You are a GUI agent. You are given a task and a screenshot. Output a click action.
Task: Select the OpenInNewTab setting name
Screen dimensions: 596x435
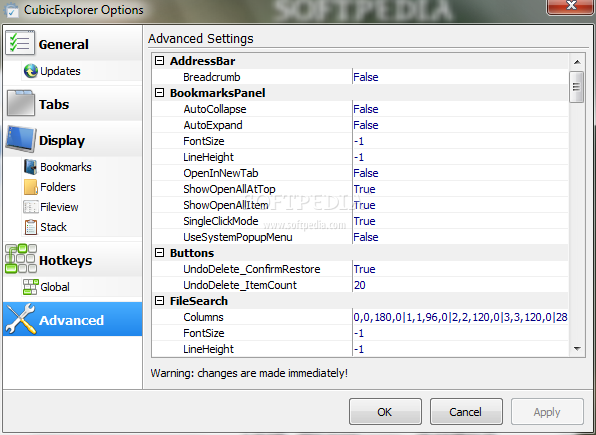(221, 173)
